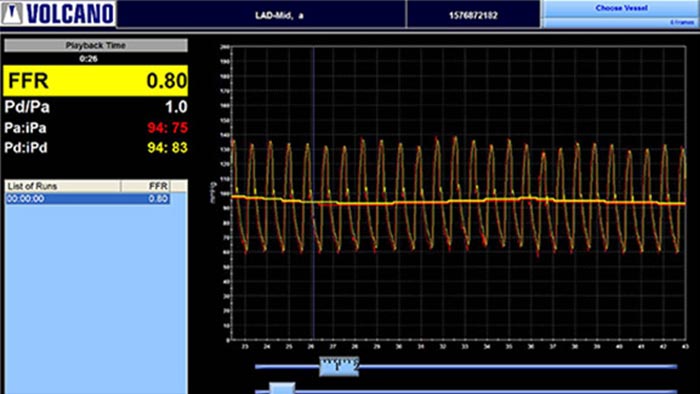Select the 00:00:00 run with FFR 0.80
This screenshot has width=700, height=394.
click(x=88, y=199)
